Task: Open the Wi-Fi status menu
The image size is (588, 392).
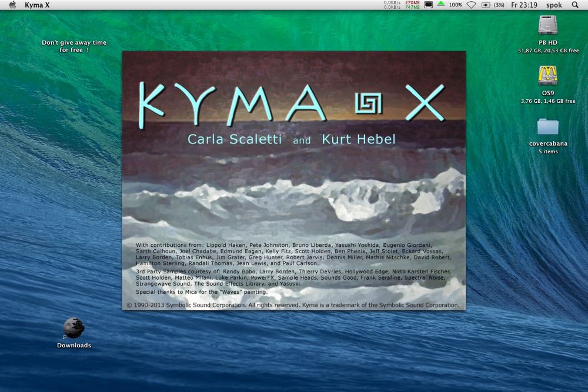Action: [x=471, y=5]
